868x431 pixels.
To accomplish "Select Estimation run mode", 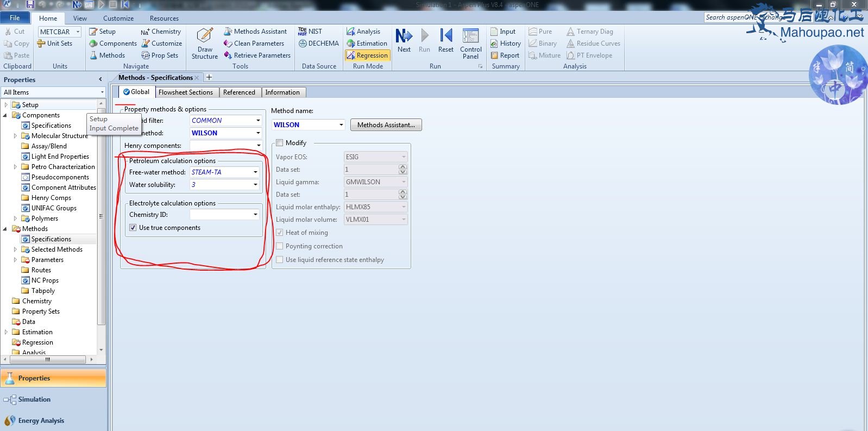I will click(x=367, y=43).
